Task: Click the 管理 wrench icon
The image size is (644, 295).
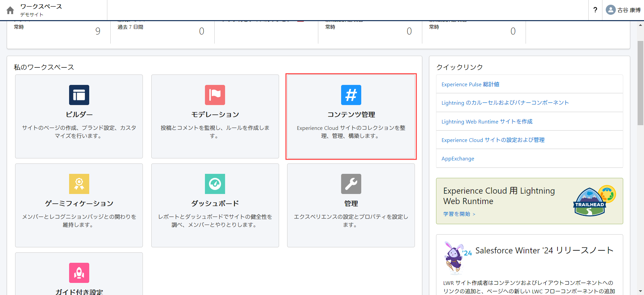Action: (351, 184)
